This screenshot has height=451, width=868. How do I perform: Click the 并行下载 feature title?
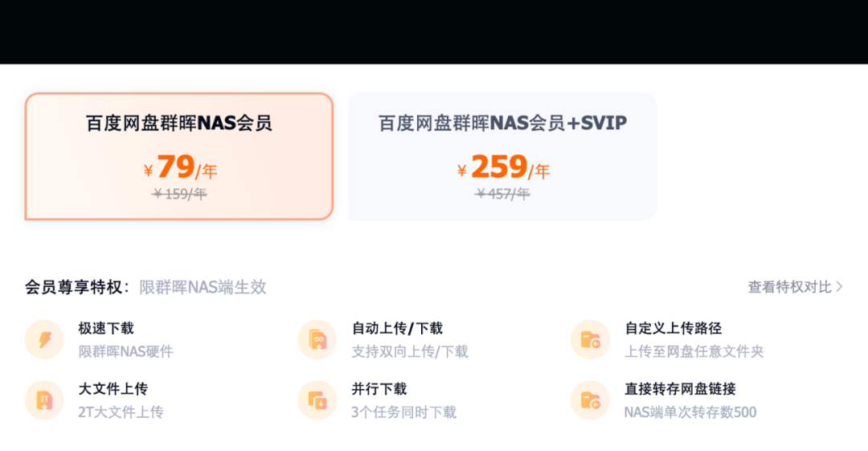pyautogui.click(x=379, y=389)
